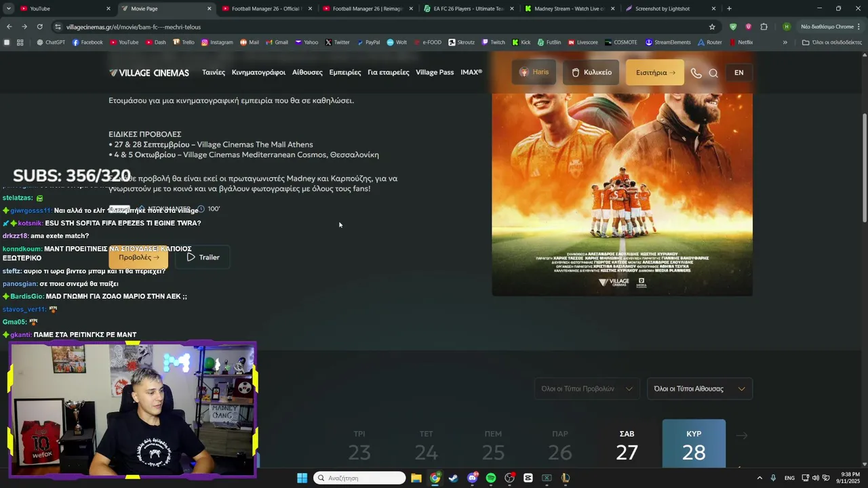Viewport: 868px width, 488px height.
Task: Open the Ταινίες menu item
Action: click(214, 73)
